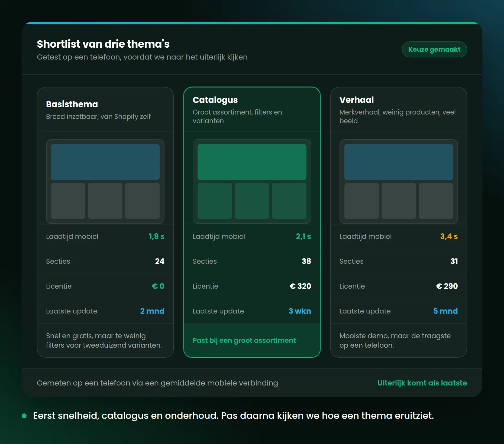The width and height of the screenshot is (504, 444).
Task: Select the Verhaal card title
Action: (356, 100)
